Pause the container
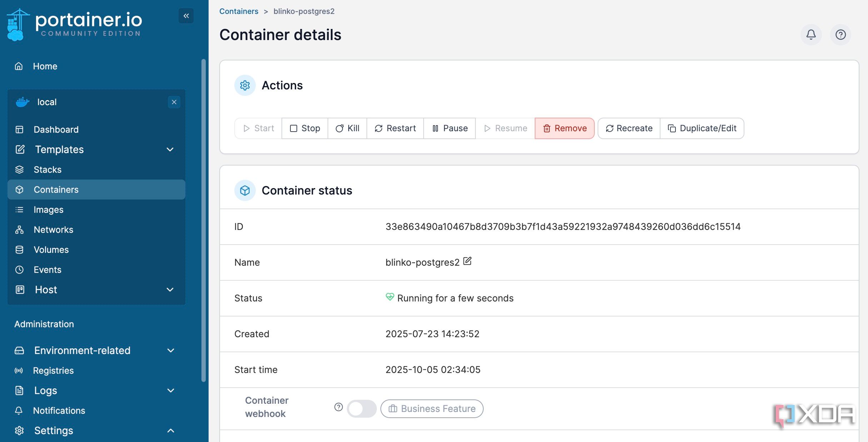Image resolution: width=868 pixels, height=442 pixels. coord(450,128)
